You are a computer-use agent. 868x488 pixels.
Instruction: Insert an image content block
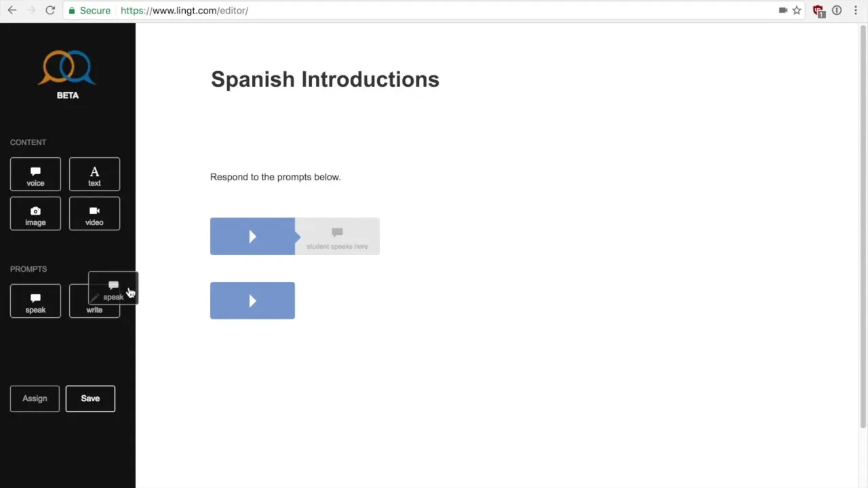click(35, 213)
